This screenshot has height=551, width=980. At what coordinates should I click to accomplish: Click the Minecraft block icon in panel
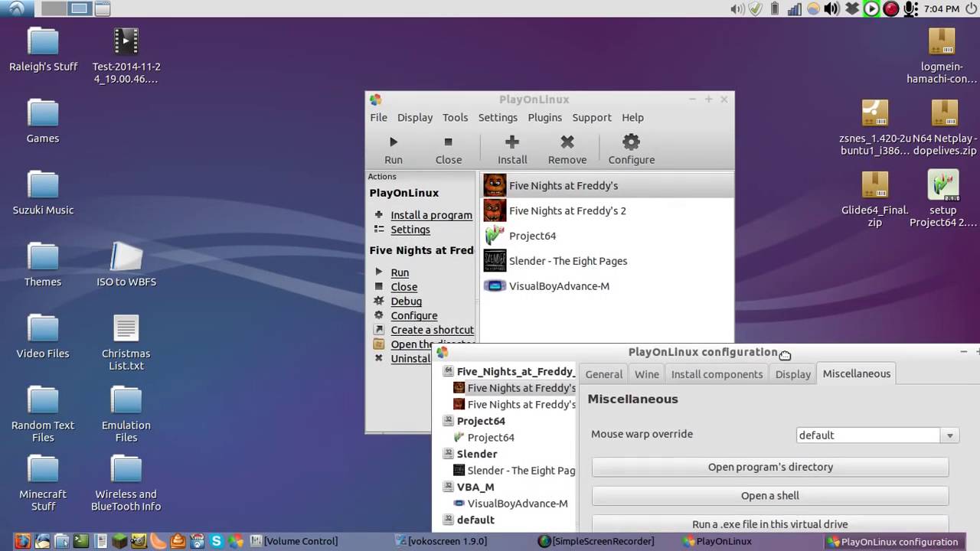tap(119, 541)
